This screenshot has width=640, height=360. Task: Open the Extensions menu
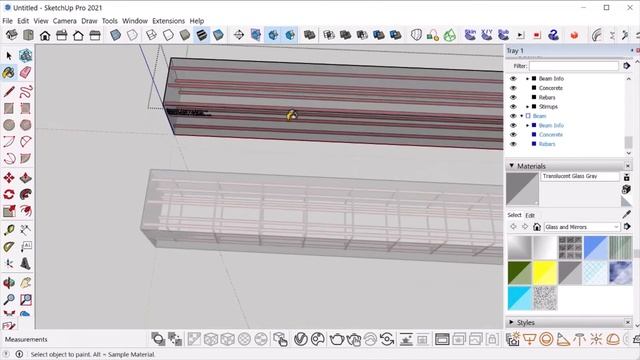pyautogui.click(x=168, y=21)
